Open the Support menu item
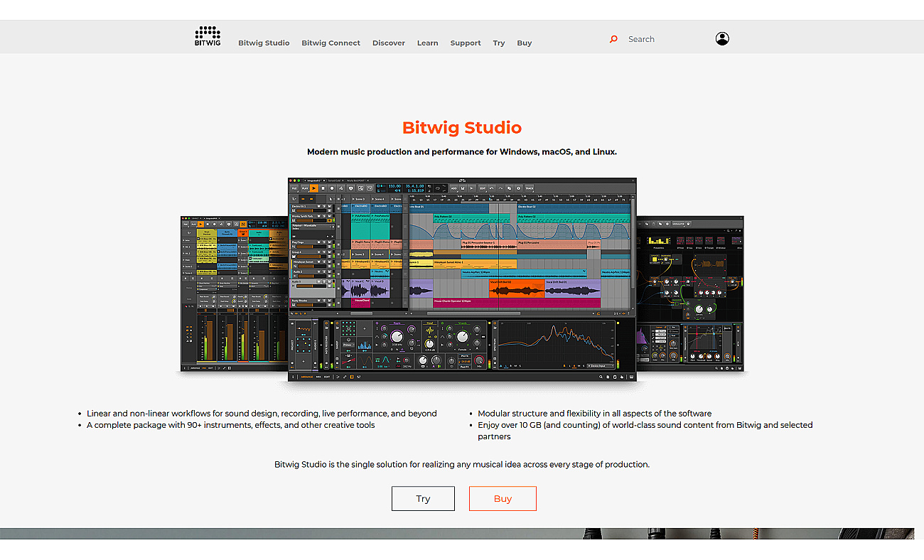The image size is (924, 560). click(x=466, y=43)
